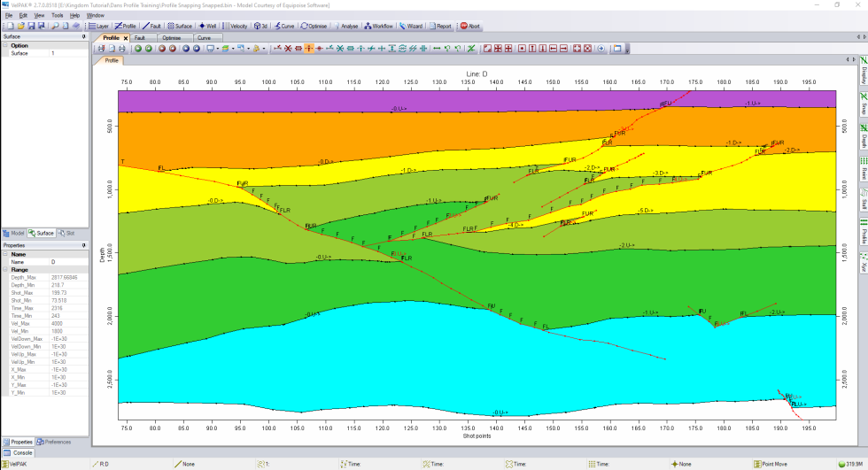Toggle pin on the Properties panel
This screenshot has width=868, height=470.
click(x=83, y=245)
